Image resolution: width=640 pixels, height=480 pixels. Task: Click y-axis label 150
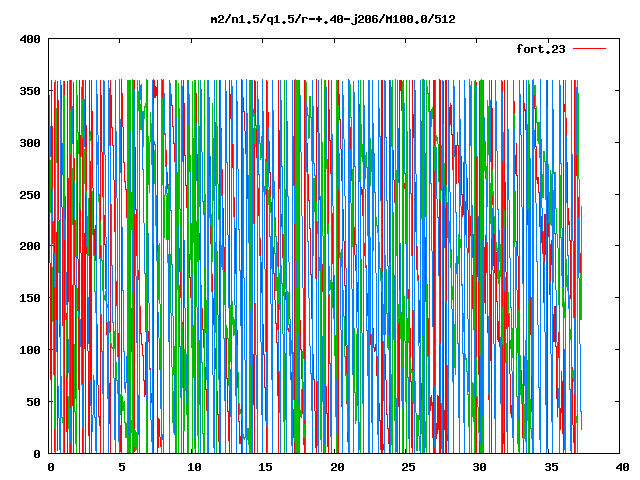30,298
